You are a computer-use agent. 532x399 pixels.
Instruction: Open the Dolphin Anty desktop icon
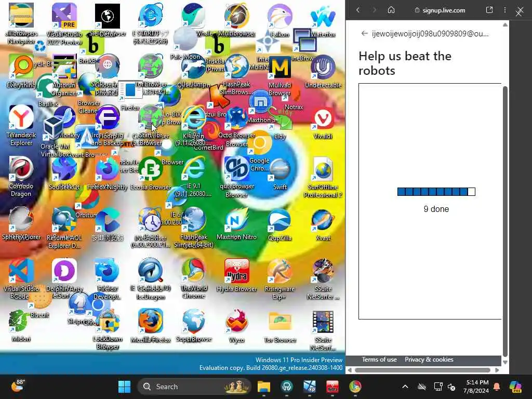pos(64,271)
